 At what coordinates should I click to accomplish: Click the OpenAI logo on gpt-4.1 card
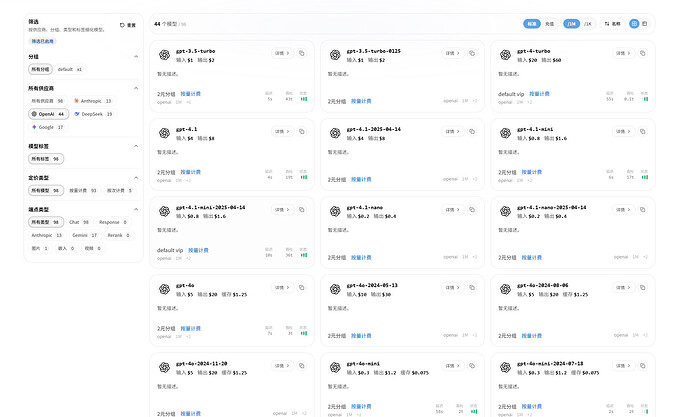point(165,133)
